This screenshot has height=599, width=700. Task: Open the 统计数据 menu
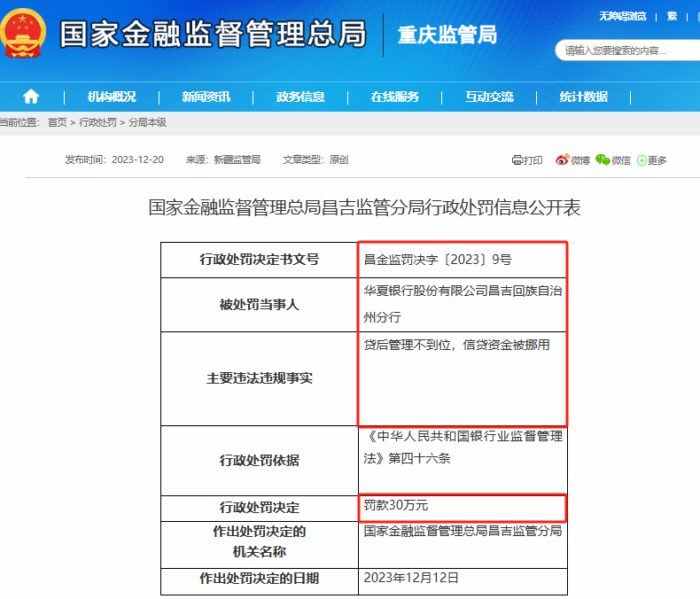click(584, 97)
